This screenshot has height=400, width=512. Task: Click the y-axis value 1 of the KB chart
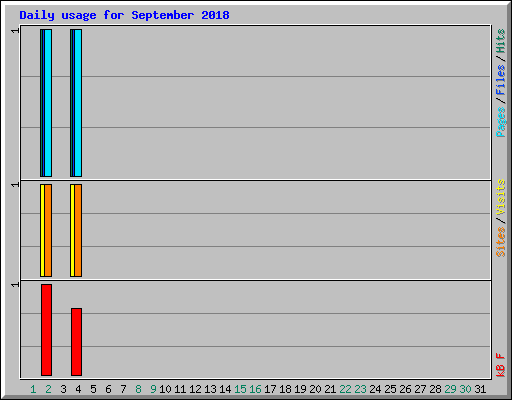[15, 284]
